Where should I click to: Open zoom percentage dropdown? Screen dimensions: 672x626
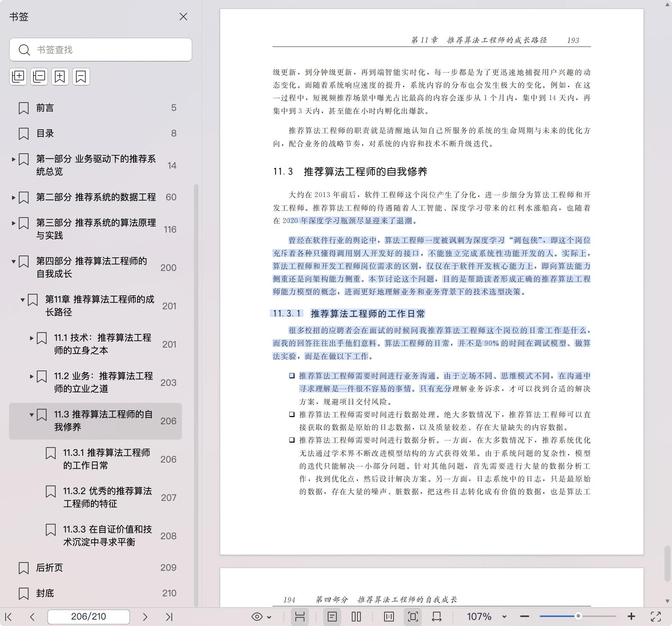point(504,617)
